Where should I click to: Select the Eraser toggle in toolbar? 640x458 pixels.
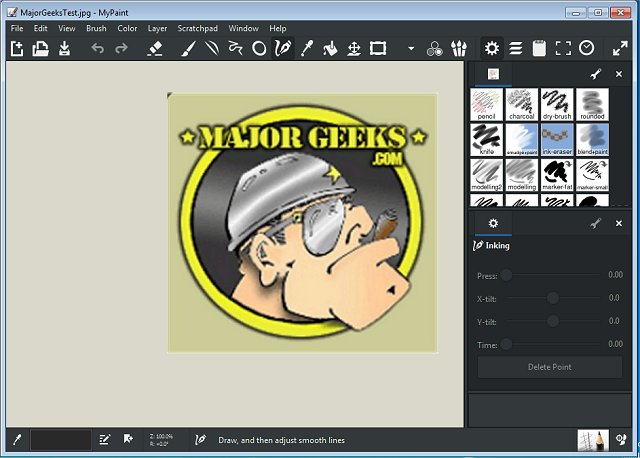[x=154, y=48]
